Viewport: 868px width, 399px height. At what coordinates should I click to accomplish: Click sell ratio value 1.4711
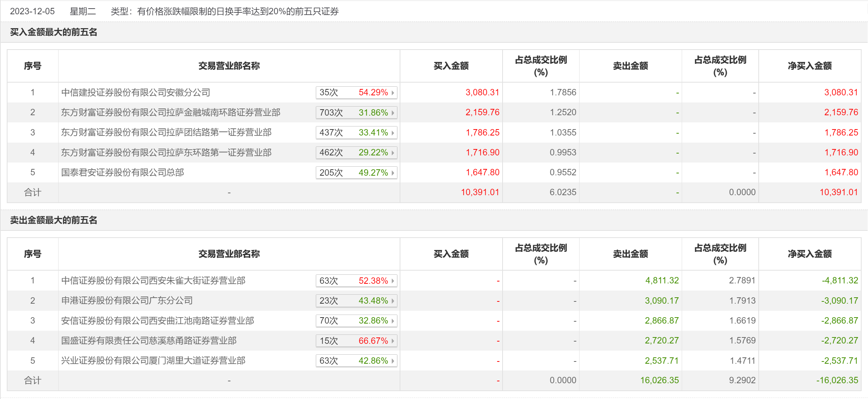point(743,361)
